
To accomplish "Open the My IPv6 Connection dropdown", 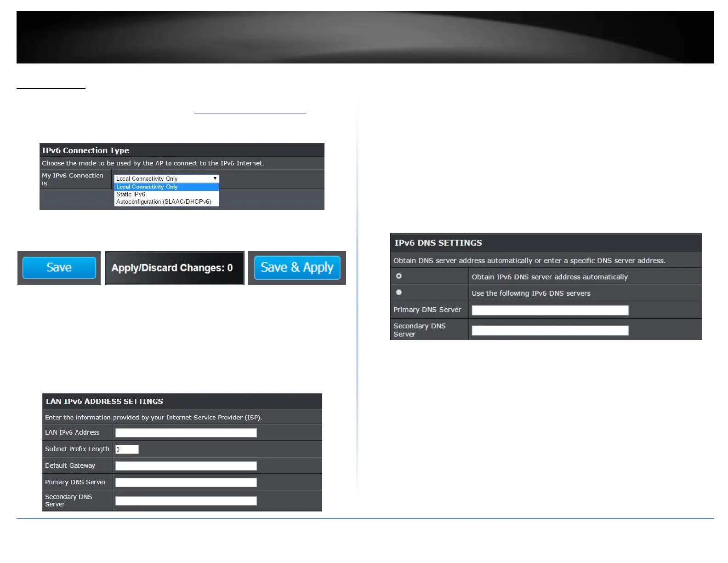I will coord(166,178).
